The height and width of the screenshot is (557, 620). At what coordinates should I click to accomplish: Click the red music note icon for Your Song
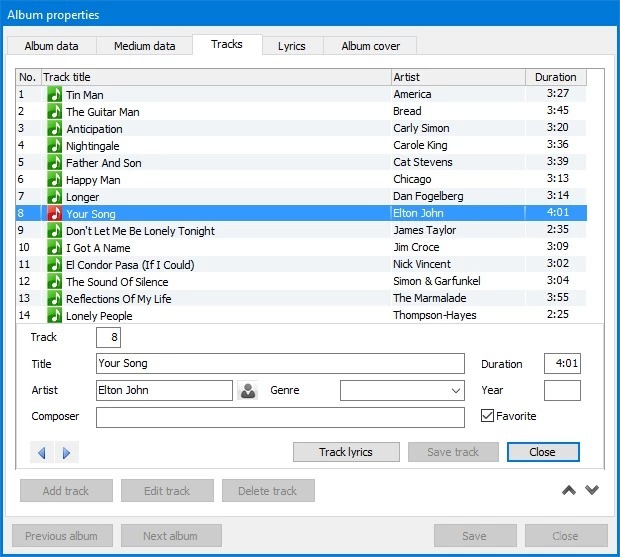55,214
